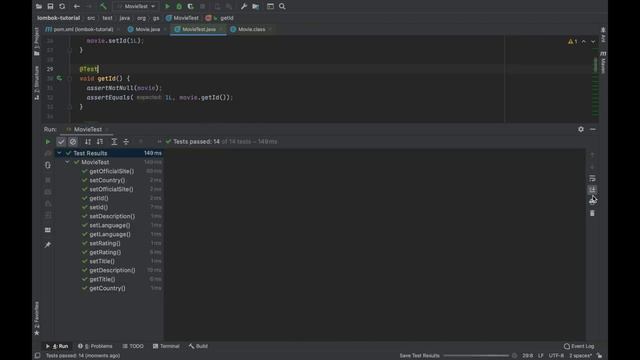Run MovieTest with the top green play icon
Image resolution: width=640 pixels, height=360 pixels.
[167, 7]
